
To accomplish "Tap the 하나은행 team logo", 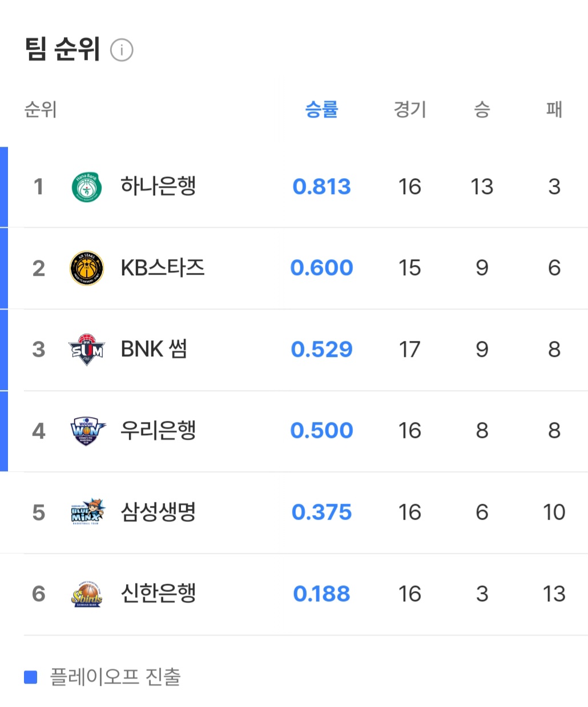I will point(87,187).
